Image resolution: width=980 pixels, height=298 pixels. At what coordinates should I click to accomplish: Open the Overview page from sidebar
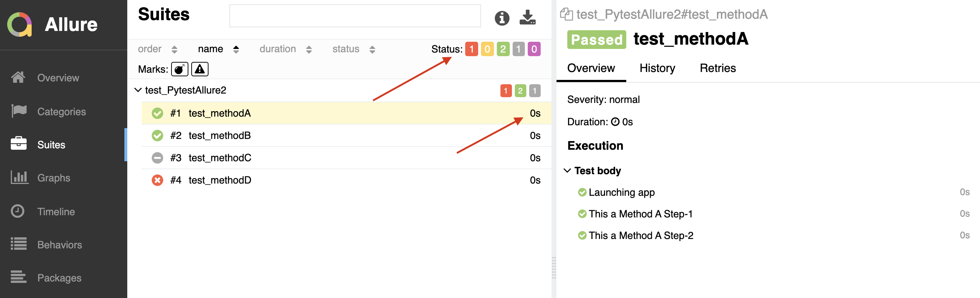(58, 78)
